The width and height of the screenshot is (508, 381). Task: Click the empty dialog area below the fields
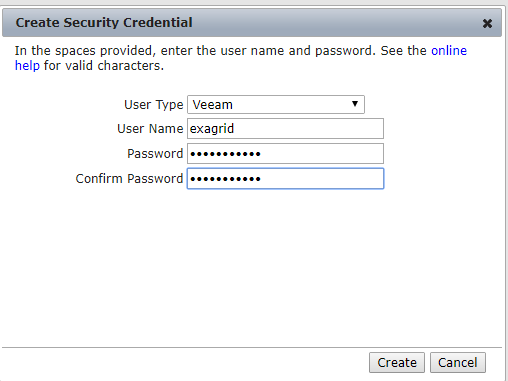click(x=252, y=267)
